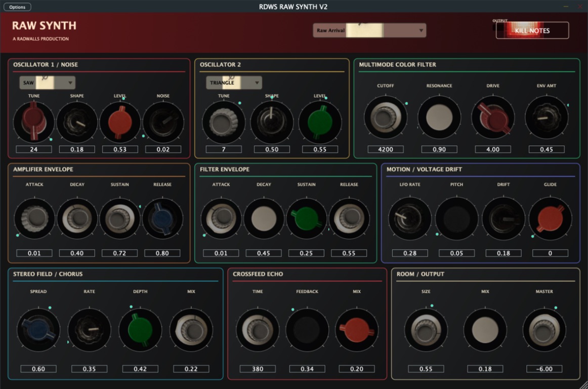Click Amplifier Envelope DECAY knob

[x=77, y=218]
